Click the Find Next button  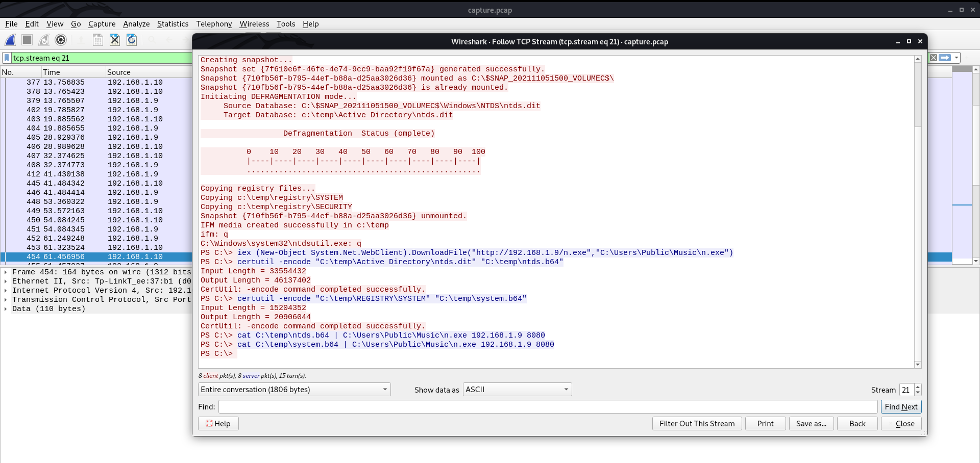click(x=901, y=406)
